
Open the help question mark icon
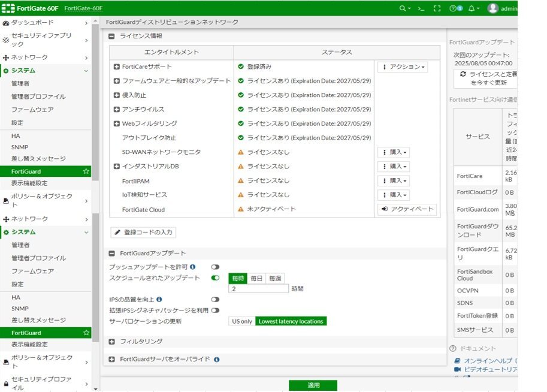(454, 8)
